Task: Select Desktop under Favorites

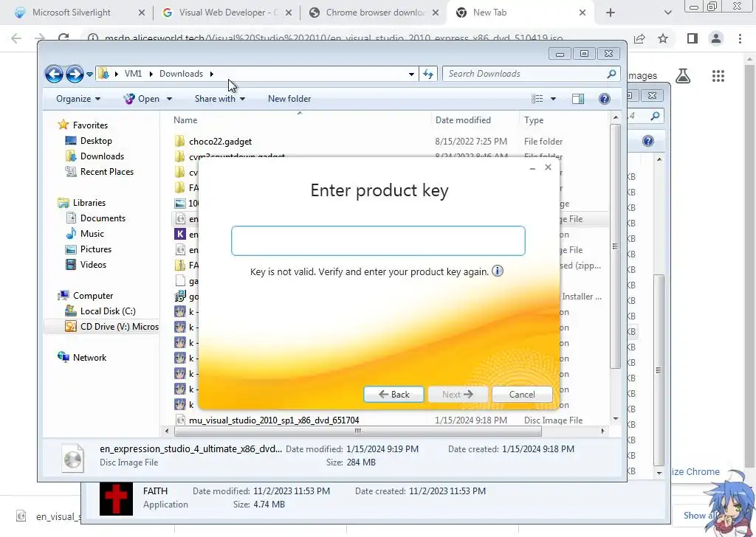Action: [96, 141]
